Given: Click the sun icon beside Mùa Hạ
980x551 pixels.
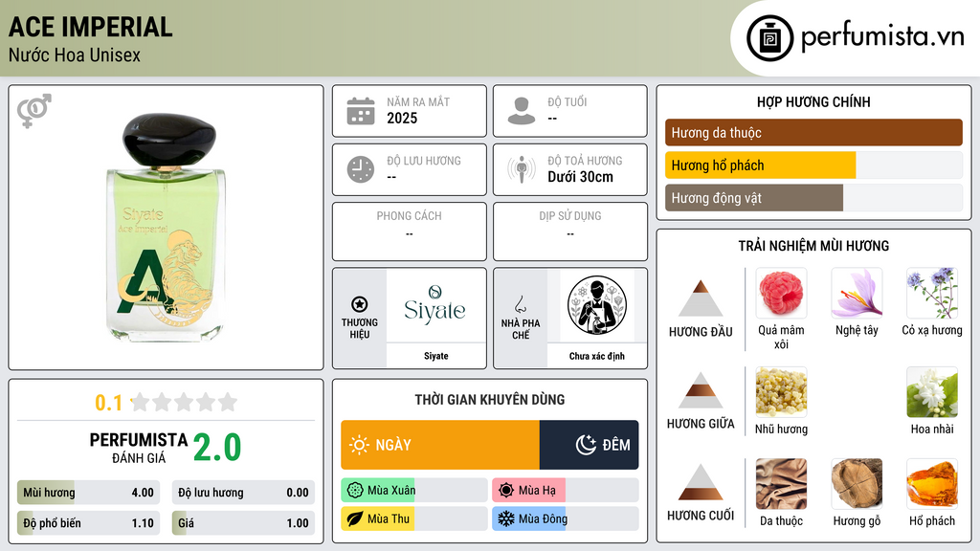Looking at the screenshot, I should tap(506, 491).
